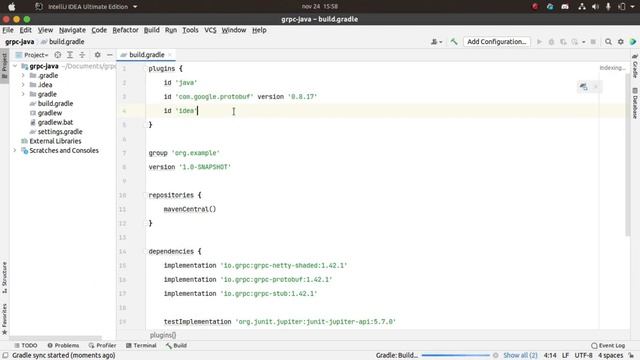The width and height of the screenshot is (640, 360).
Task: Toggle read-only lock icon in status bar
Action: coord(631,356)
